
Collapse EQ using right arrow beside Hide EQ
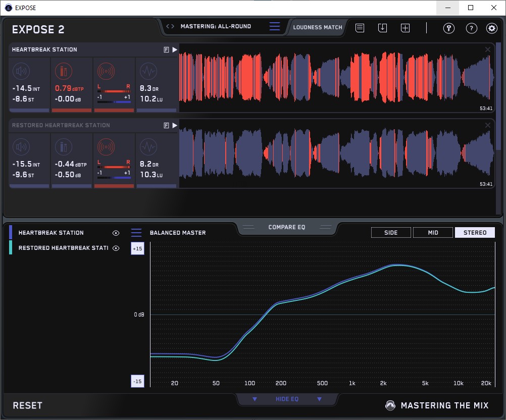click(319, 399)
